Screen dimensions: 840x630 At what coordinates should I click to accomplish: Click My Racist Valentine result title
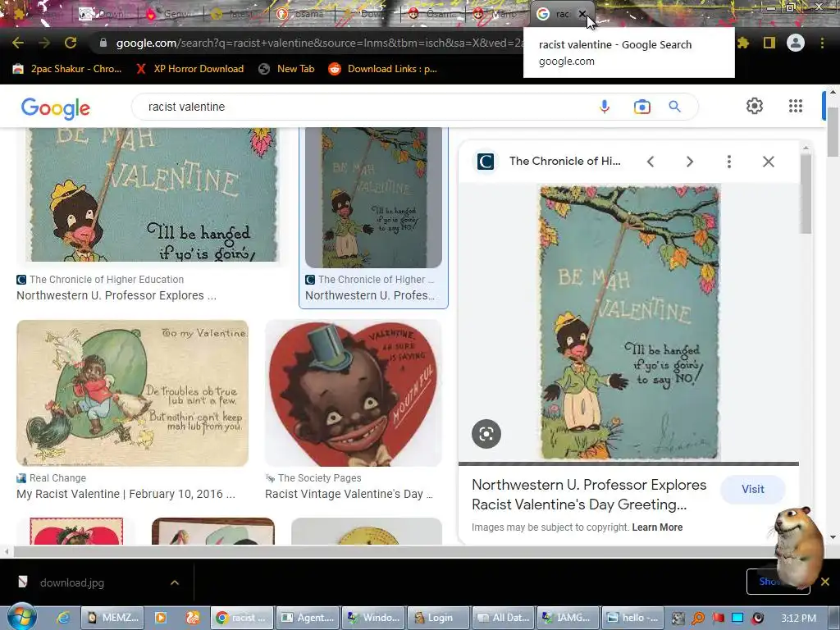tap(126, 494)
